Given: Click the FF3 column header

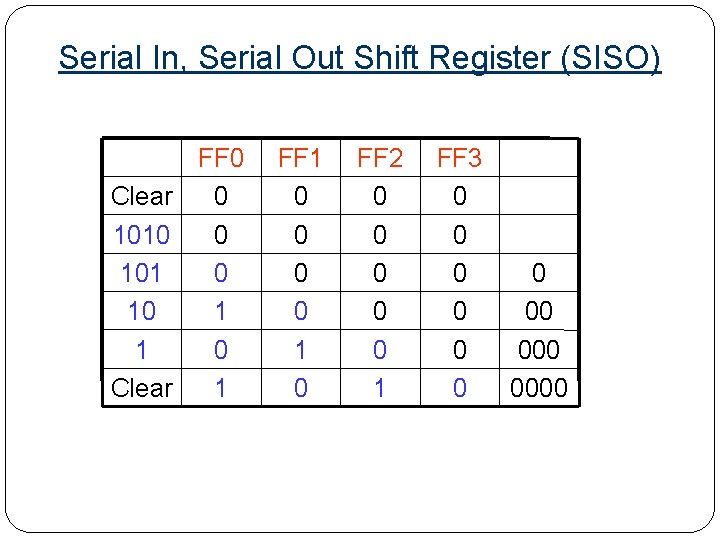Looking at the screenshot, I should point(459,158).
